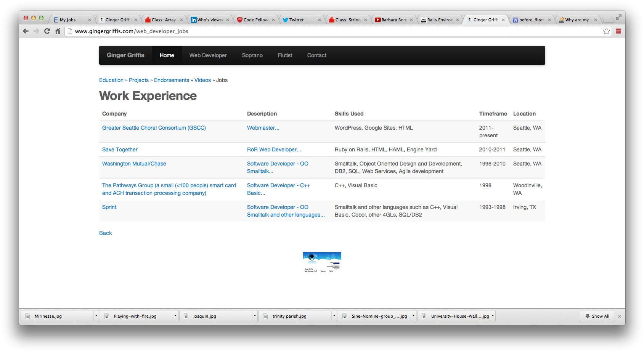The height and width of the screenshot is (352, 644).
Task: Switch to the Why are my tab
Action: 578,20
